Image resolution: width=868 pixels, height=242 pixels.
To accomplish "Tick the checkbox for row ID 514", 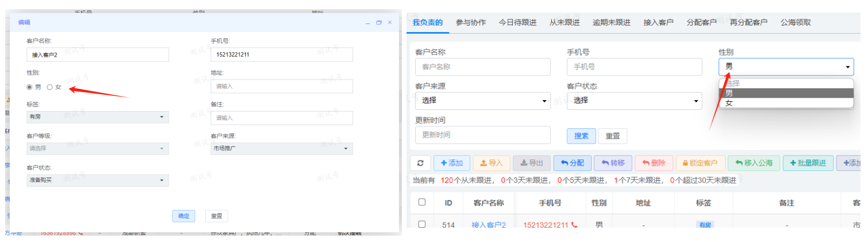I will click(422, 225).
